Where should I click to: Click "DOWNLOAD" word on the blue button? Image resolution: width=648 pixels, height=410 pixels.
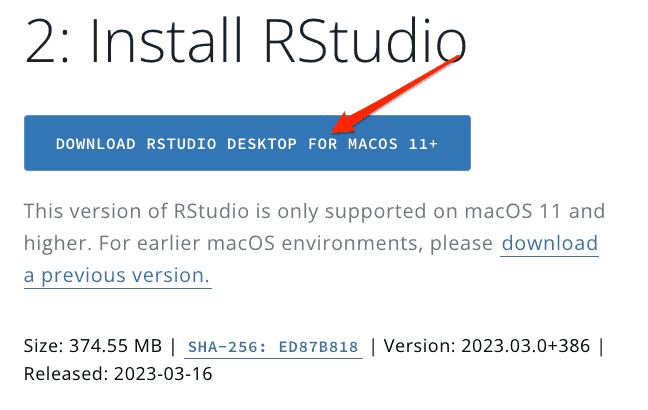95,144
